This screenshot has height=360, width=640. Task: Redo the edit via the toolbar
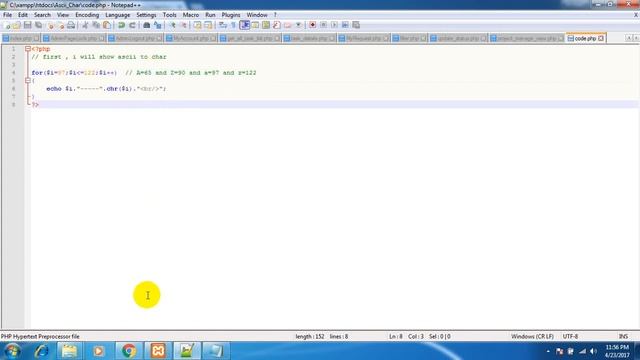(x=133, y=25)
